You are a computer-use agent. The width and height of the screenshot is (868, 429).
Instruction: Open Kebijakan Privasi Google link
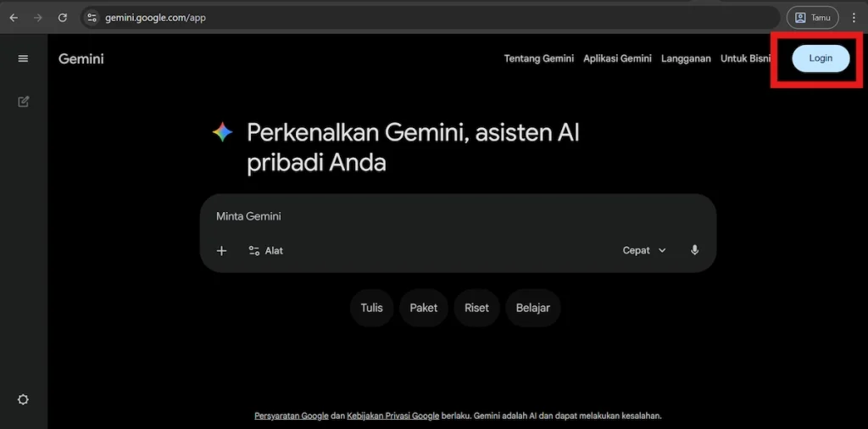[393, 415]
